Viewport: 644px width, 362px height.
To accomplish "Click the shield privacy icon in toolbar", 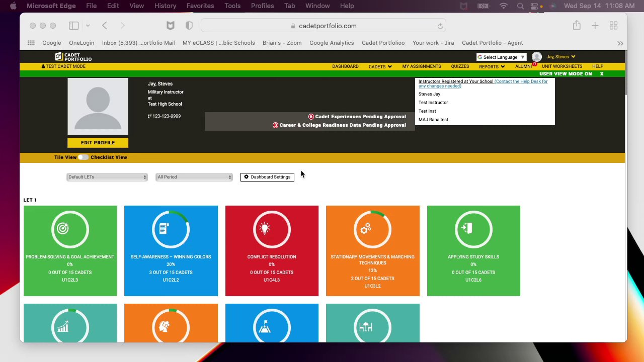I will click(x=189, y=26).
